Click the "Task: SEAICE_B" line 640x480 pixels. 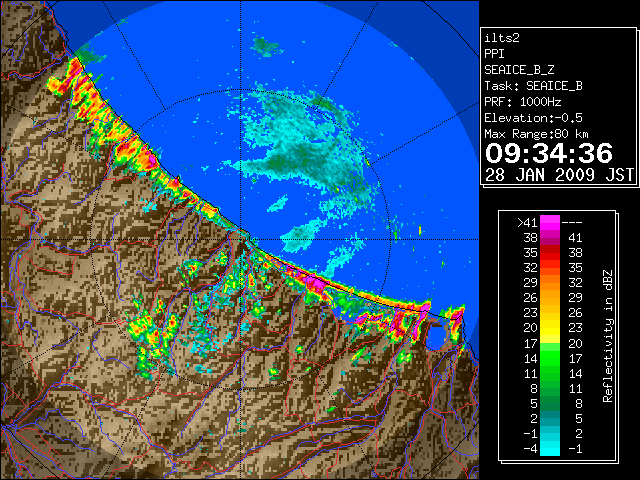point(533,86)
